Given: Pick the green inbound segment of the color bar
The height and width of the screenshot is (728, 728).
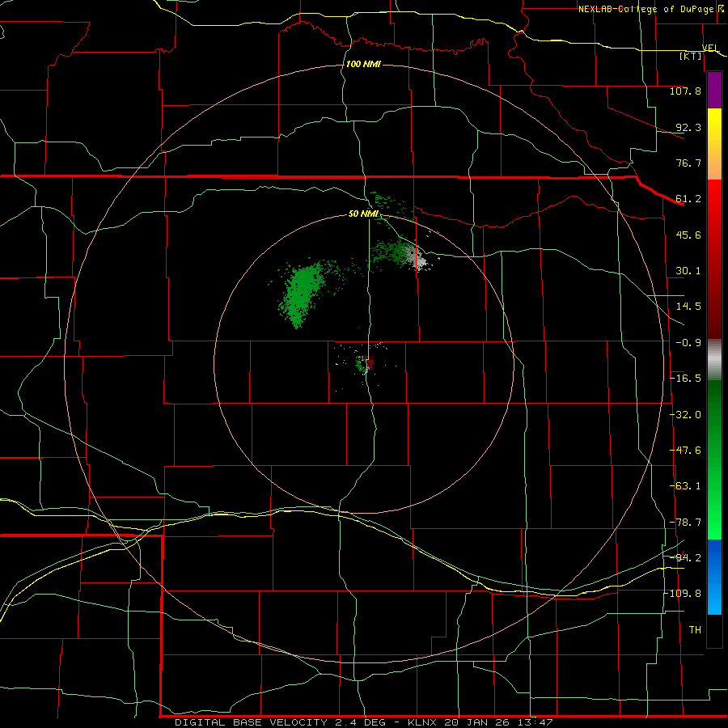Looking at the screenshot, I should coord(714,459).
